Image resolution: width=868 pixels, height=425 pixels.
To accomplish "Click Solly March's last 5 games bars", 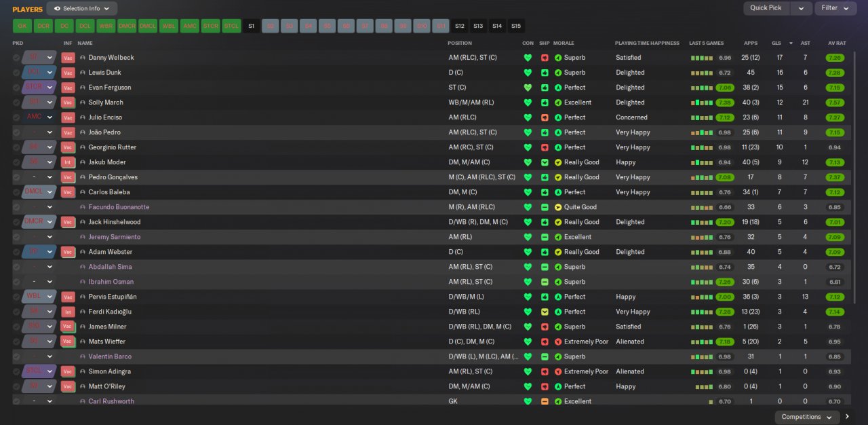I will (702, 103).
